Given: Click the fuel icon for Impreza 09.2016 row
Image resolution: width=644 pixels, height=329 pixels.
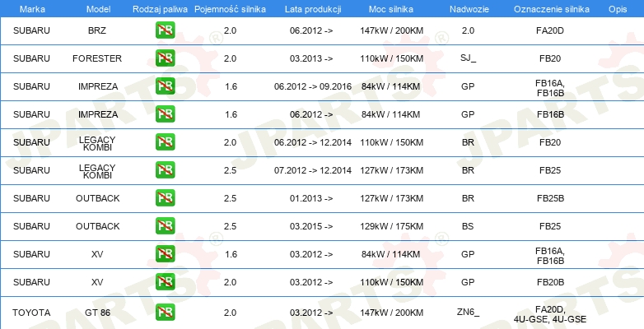Looking at the screenshot, I should click(165, 86).
